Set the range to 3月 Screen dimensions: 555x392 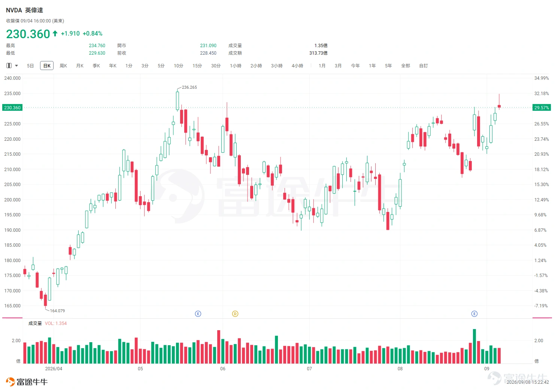coord(338,66)
